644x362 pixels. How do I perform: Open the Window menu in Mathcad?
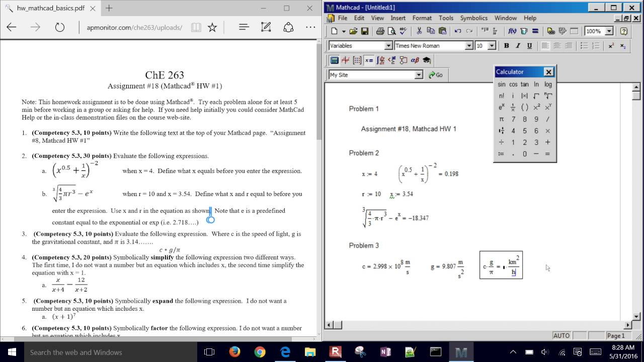click(x=506, y=18)
